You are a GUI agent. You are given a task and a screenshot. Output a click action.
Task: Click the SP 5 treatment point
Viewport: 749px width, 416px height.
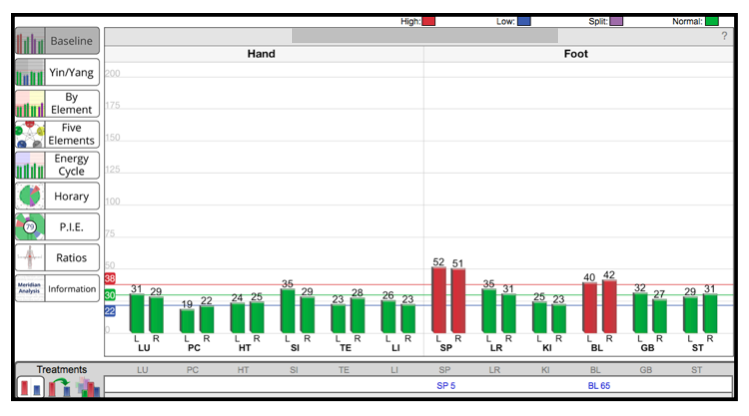pos(446,385)
